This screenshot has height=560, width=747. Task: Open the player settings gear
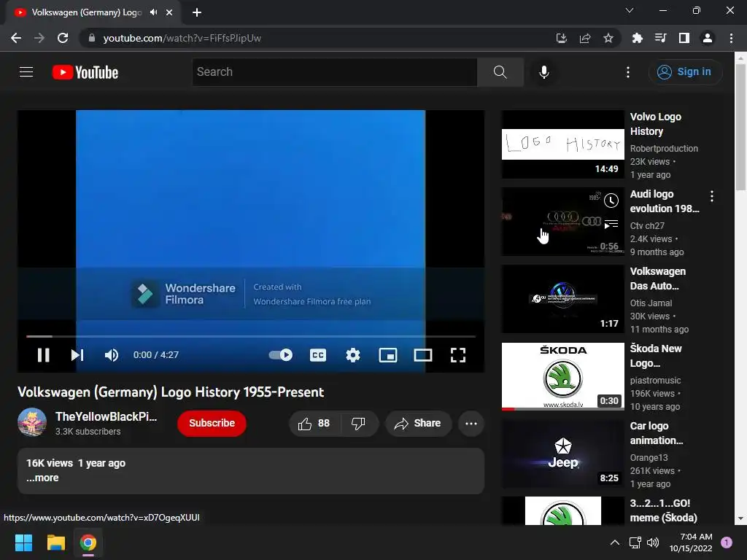(x=353, y=355)
